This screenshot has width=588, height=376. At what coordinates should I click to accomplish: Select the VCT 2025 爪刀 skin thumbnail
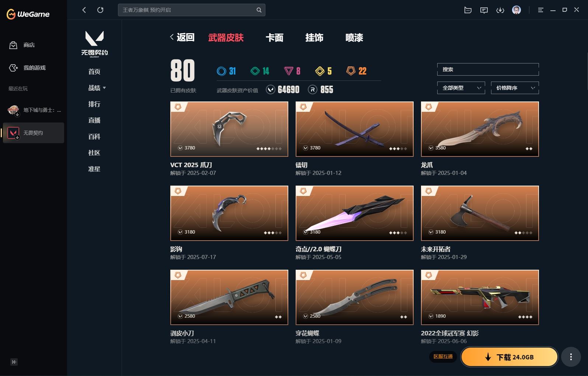pyautogui.click(x=229, y=129)
